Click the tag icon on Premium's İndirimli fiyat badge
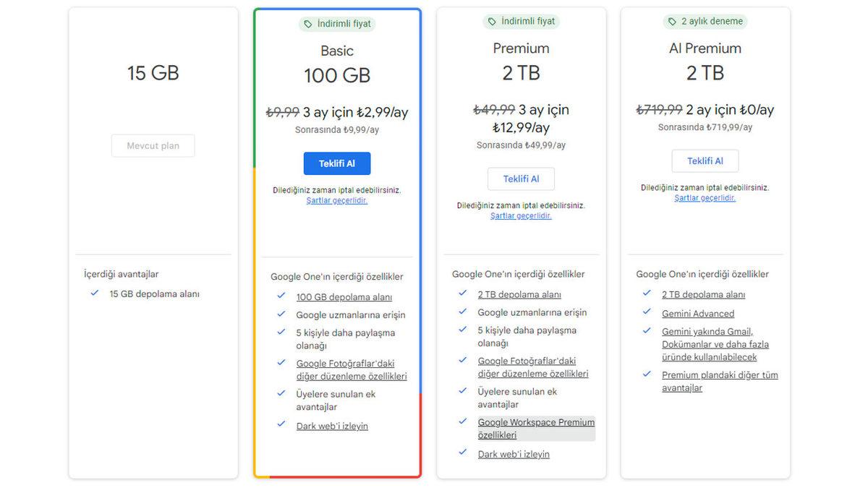 coord(493,21)
